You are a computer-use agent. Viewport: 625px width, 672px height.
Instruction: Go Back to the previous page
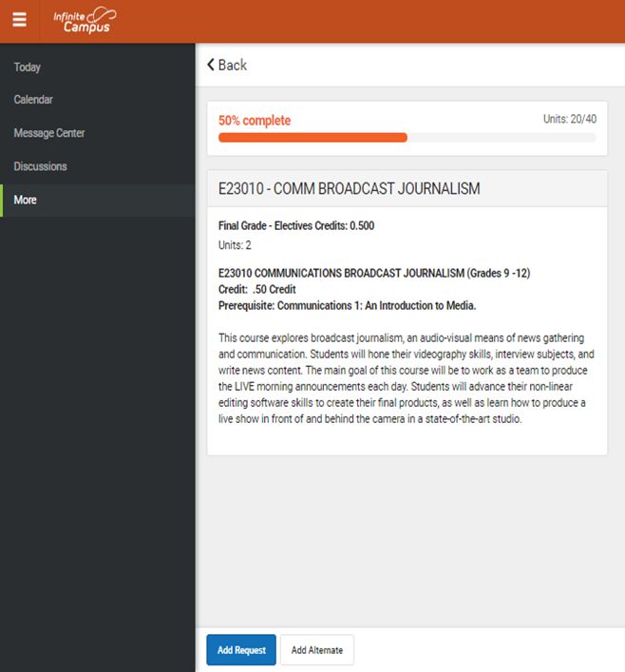click(227, 66)
